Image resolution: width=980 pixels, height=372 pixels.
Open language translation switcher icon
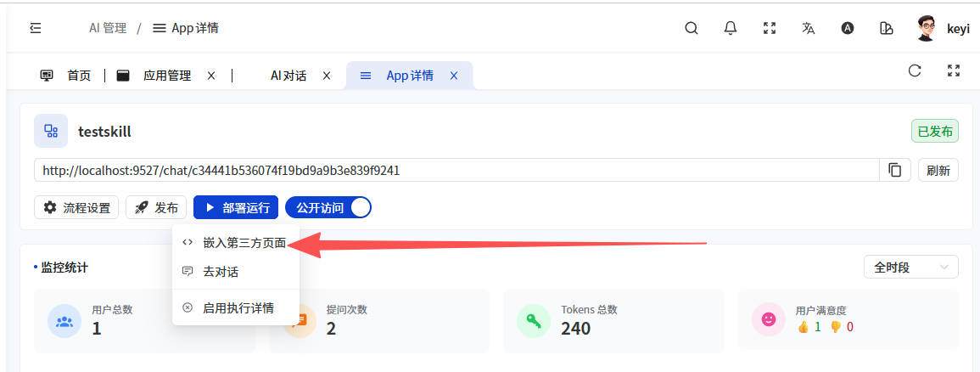[808, 28]
